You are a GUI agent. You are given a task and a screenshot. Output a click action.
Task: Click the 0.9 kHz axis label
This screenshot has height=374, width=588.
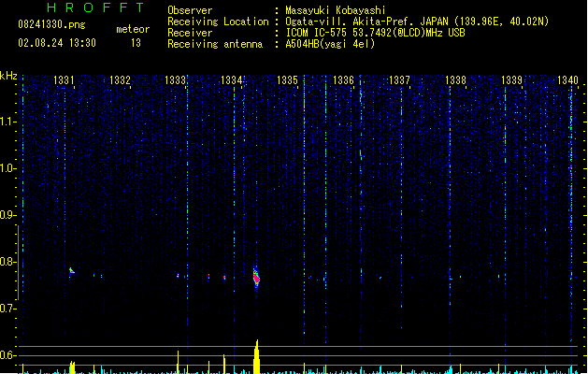coord(7,215)
